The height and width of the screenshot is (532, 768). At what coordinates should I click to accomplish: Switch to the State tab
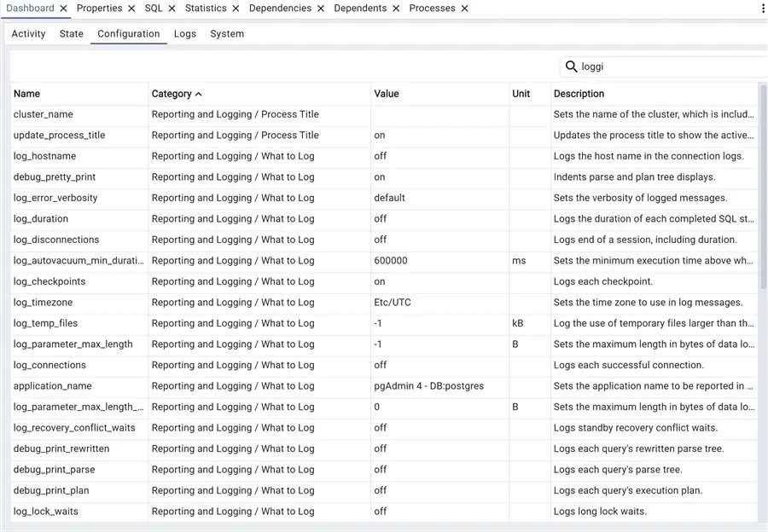[71, 33]
